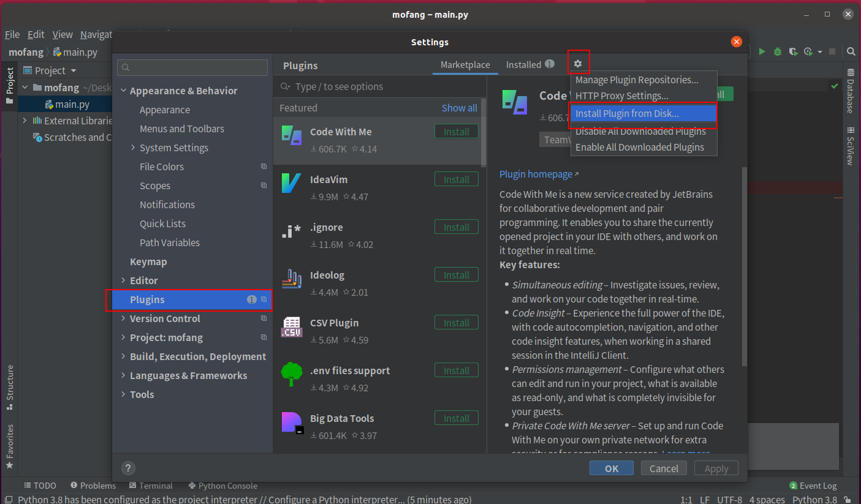The height and width of the screenshot is (504, 861).
Task: Run with coverage shield icon
Action: tap(792, 52)
